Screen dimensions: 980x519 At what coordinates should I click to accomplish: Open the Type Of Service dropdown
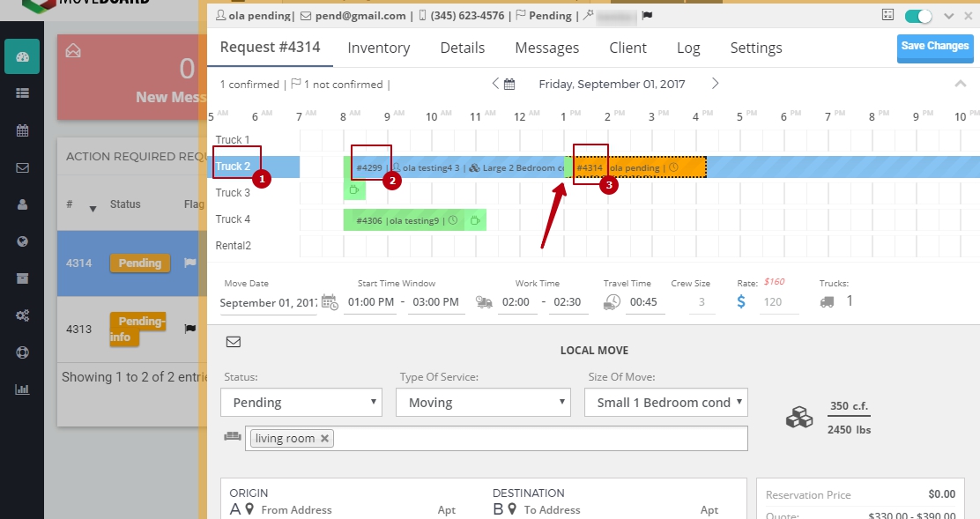pyautogui.click(x=483, y=402)
